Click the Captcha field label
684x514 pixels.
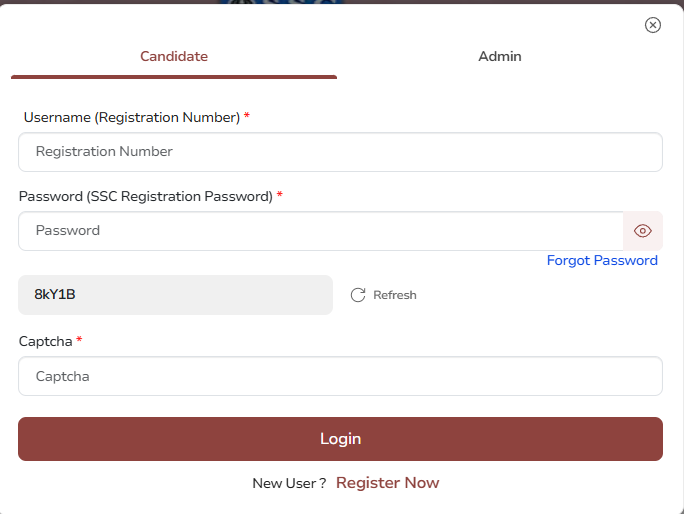(x=45, y=341)
